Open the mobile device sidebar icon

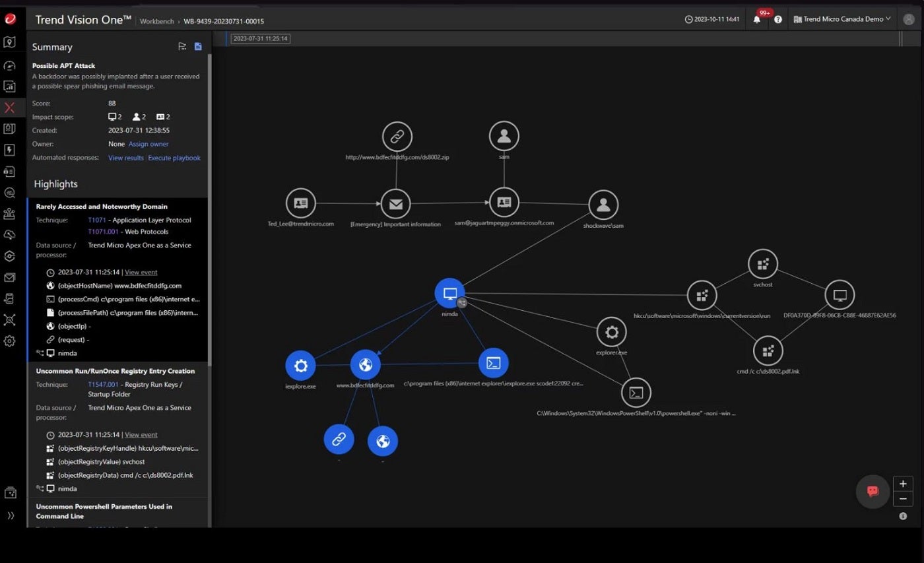click(x=9, y=298)
